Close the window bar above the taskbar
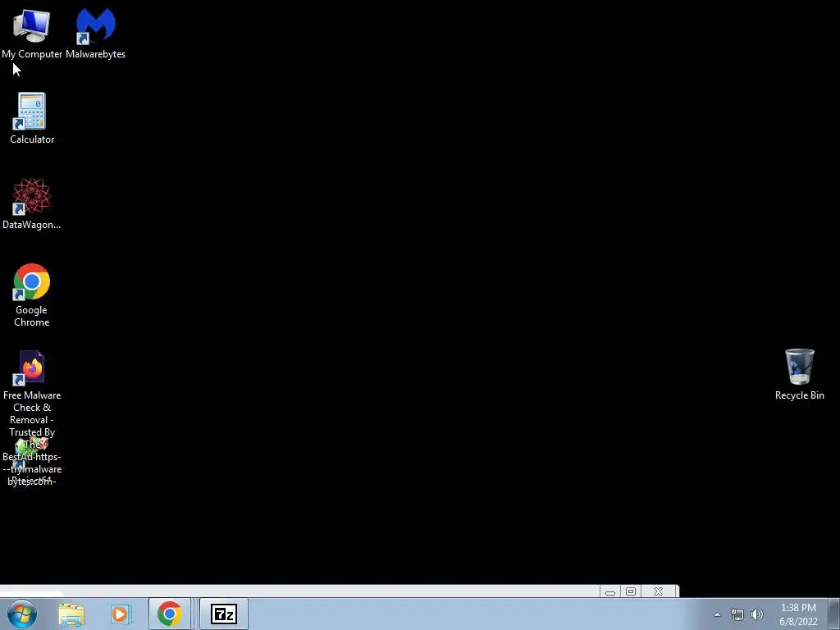Viewport: 840px width, 630px height. click(x=659, y=591)
